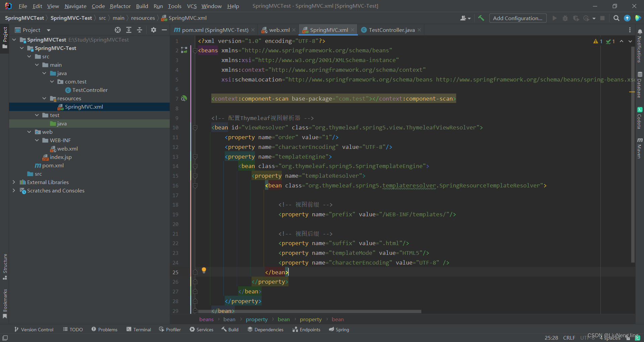Open the VCS menu

192,6
